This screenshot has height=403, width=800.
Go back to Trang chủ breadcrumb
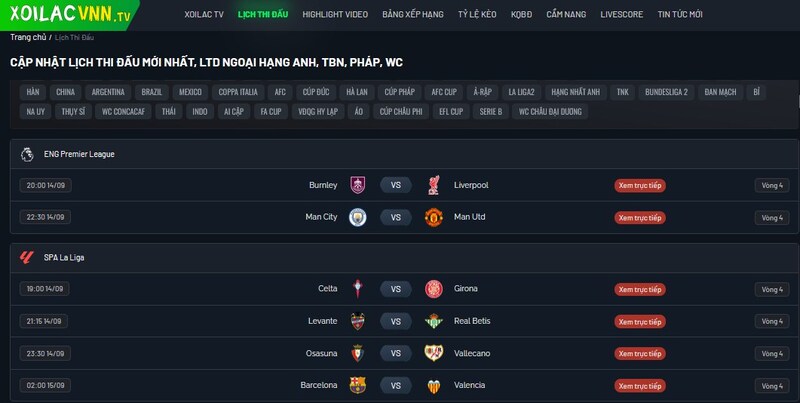click(28, 37)
